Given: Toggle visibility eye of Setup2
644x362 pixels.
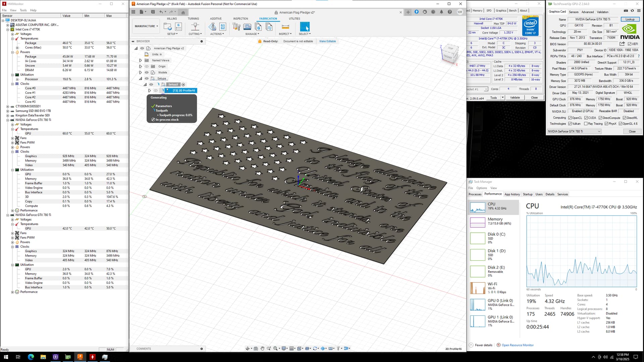Looking at the screenshot, I should [151, 84].
